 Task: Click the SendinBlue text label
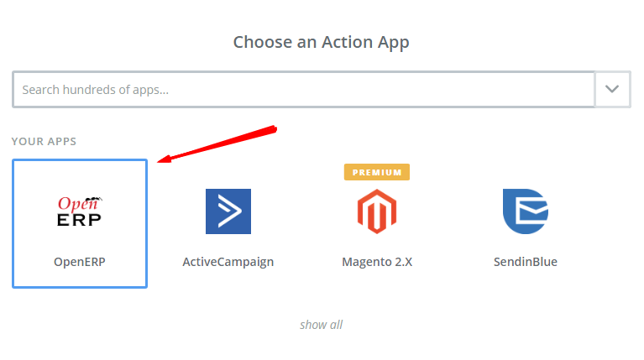[526, 262]
